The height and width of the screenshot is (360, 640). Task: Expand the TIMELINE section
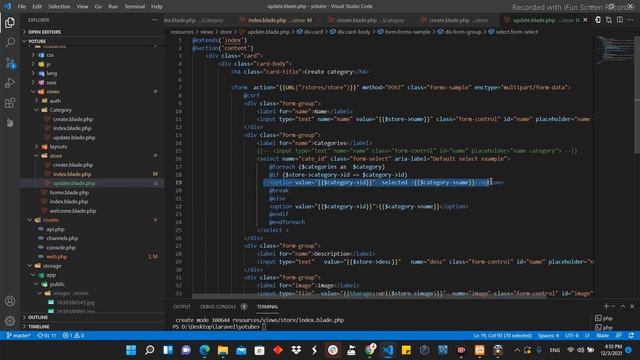click(92, 327)
